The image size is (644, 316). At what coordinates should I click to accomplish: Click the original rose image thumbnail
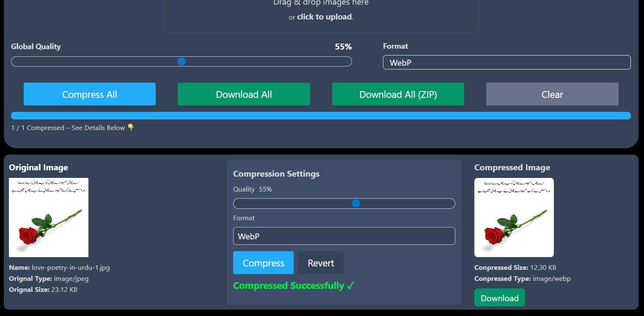click(48, 217)
